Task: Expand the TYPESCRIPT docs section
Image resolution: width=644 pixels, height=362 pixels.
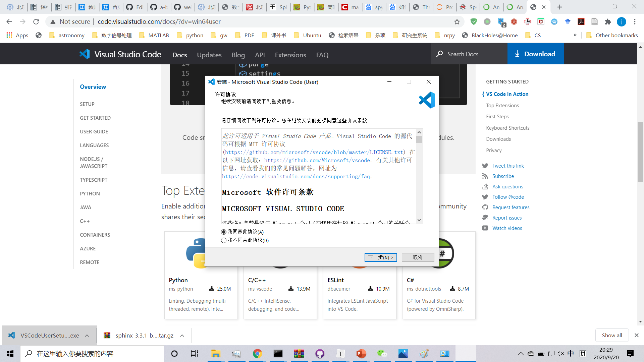Action: click(94, 180)
